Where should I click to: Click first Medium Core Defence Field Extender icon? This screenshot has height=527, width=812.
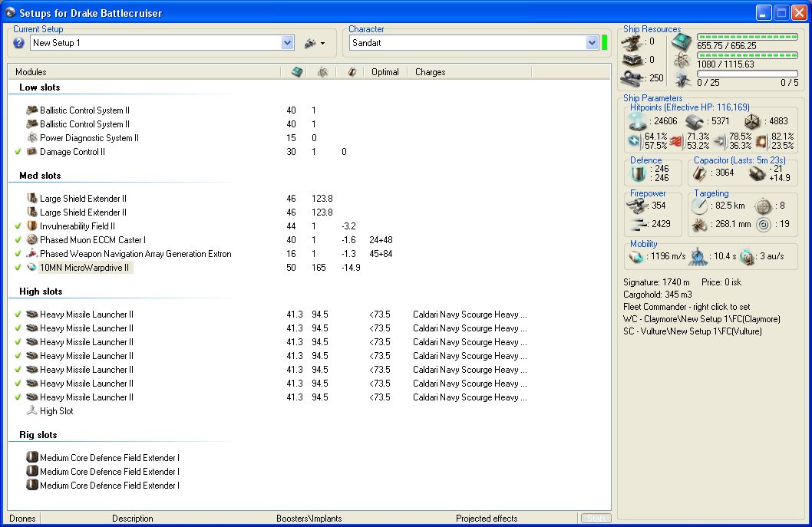pos(32,457)
